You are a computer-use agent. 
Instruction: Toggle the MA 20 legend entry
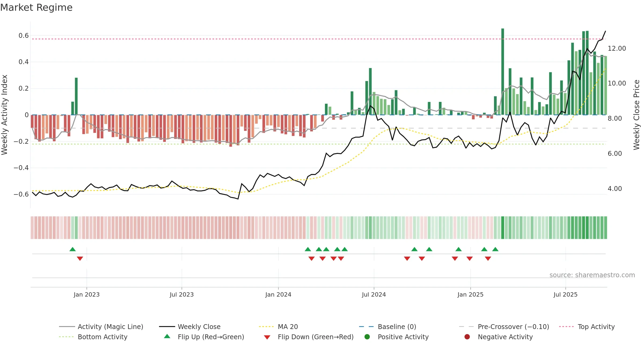[x=278, y=327]
